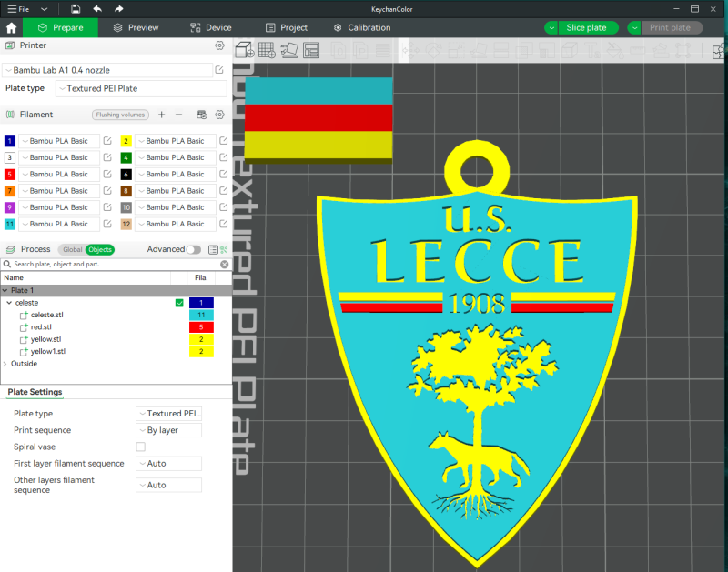Undo the last action
The width and height of the screenshot is (728, 572).
tap(97, 9)
